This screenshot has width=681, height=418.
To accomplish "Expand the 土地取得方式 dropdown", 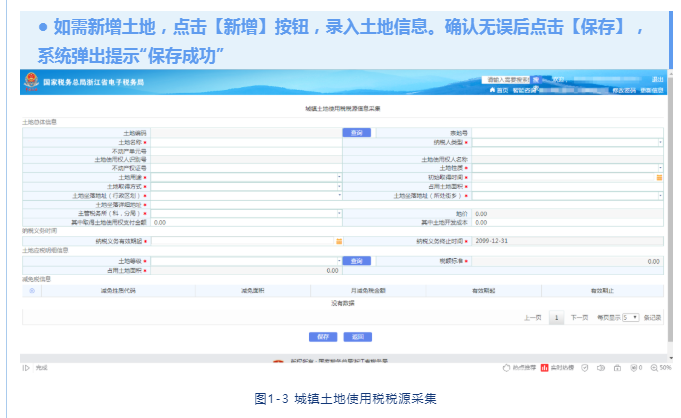I will point(339,186).
